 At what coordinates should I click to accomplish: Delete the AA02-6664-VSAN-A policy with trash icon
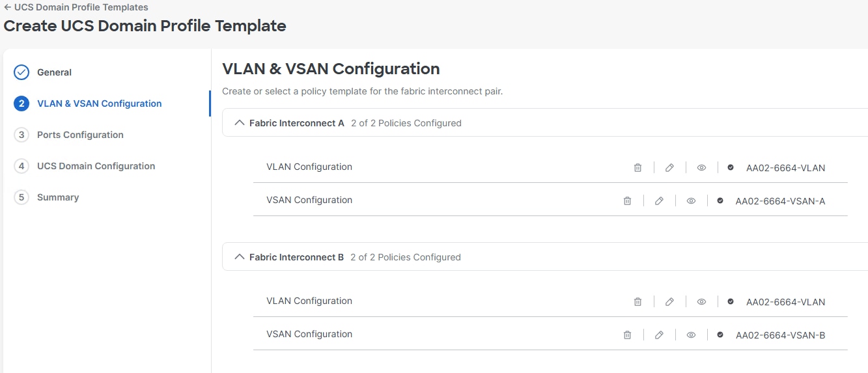coord(627,200)
